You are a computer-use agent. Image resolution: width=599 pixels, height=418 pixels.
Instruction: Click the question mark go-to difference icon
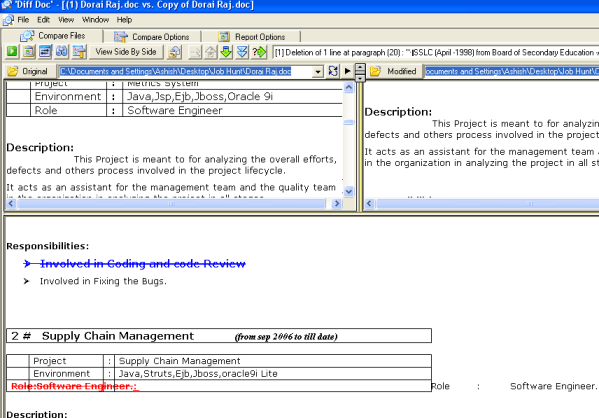pos(259,52)
